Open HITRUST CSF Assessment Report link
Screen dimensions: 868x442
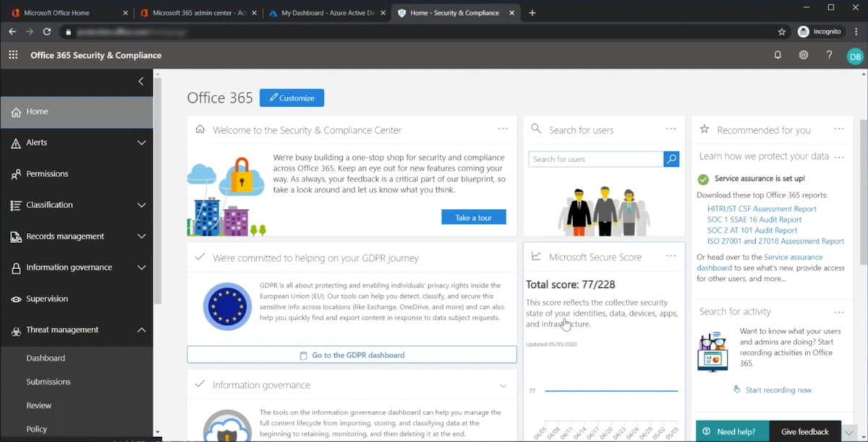[762, 209]
